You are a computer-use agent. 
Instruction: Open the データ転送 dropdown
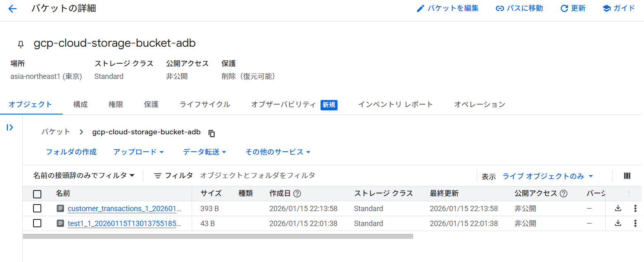(x=204, y=152)
